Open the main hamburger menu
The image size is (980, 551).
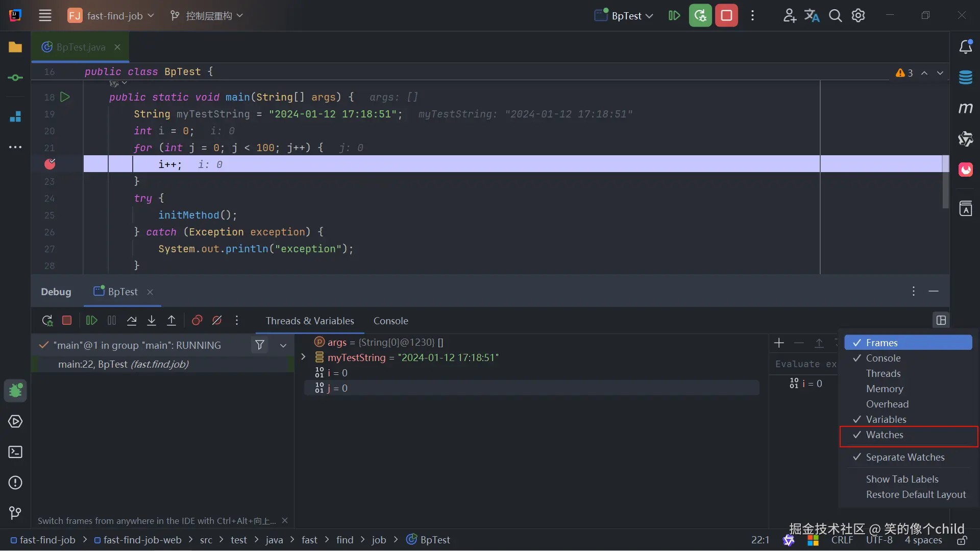point(45,16)
